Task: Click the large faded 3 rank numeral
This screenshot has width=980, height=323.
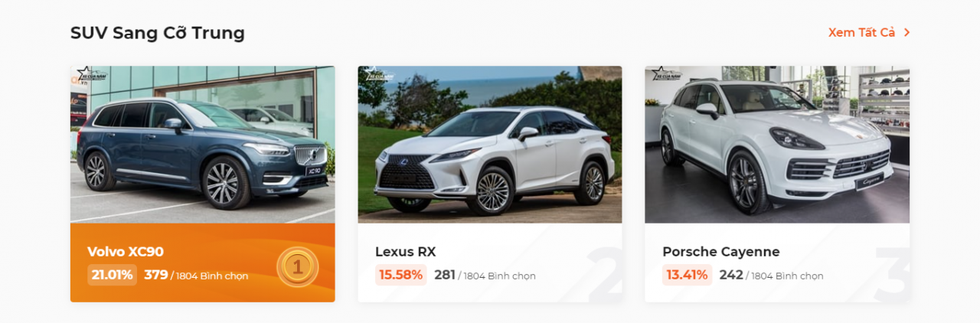Action: coord(892,274)
